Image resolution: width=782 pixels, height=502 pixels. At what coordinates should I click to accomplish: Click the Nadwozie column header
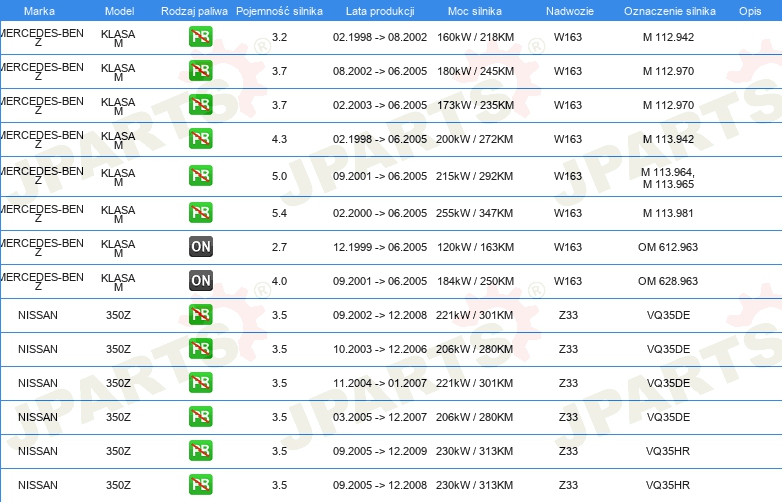tap(570, 11)
